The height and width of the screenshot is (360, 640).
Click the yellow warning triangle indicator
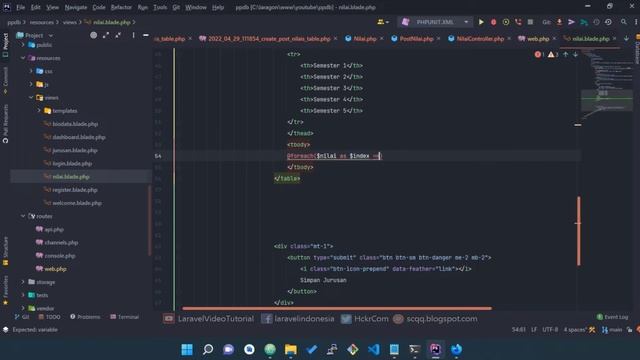(553, 54)
